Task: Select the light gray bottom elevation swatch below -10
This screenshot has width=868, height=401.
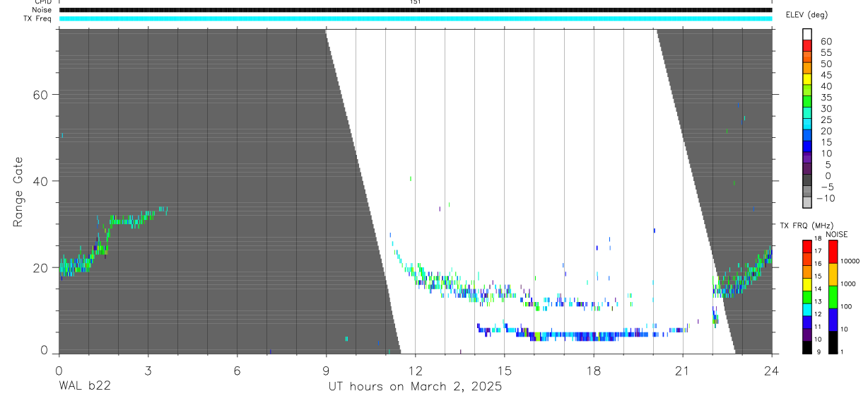Action: coord(807,203)
